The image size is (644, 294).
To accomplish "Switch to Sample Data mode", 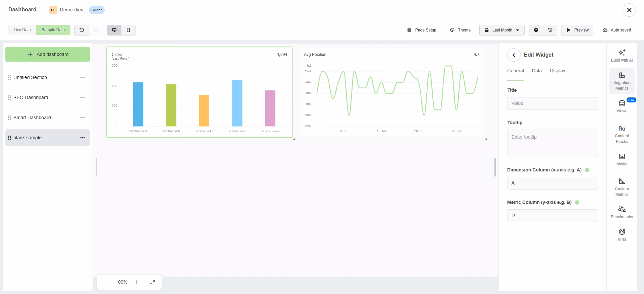I will tap(53, 30).
